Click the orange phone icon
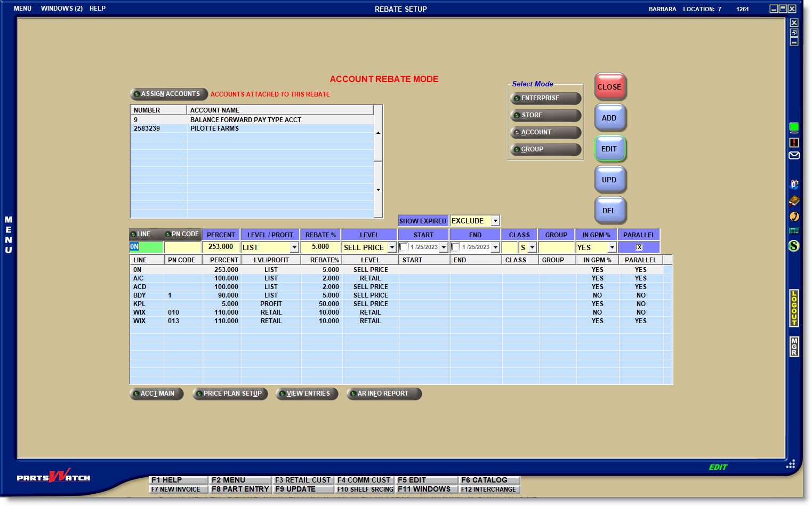 (794, 216)
